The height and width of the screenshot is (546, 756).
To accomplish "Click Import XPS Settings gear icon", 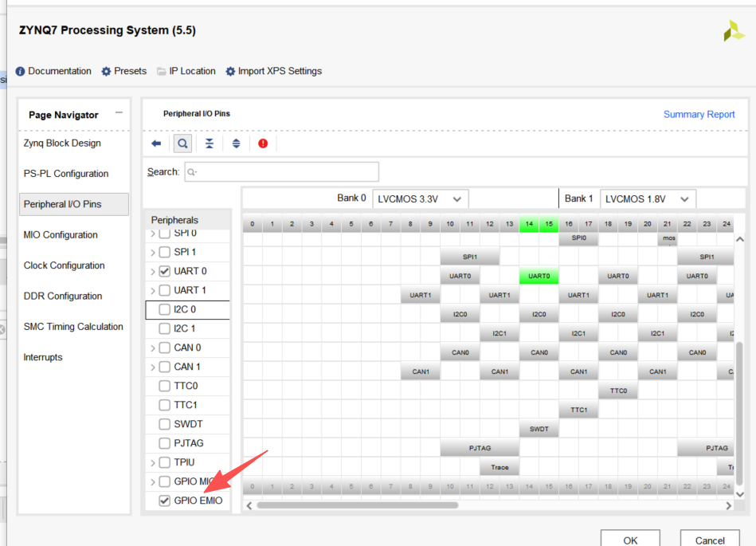I will [230, 72].
